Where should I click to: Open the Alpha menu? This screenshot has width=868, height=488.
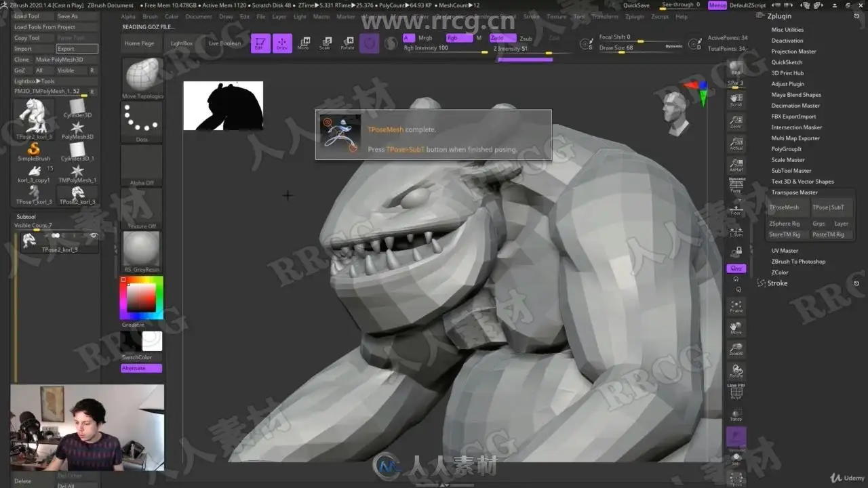pyautogui.click(x=128, y=16)
